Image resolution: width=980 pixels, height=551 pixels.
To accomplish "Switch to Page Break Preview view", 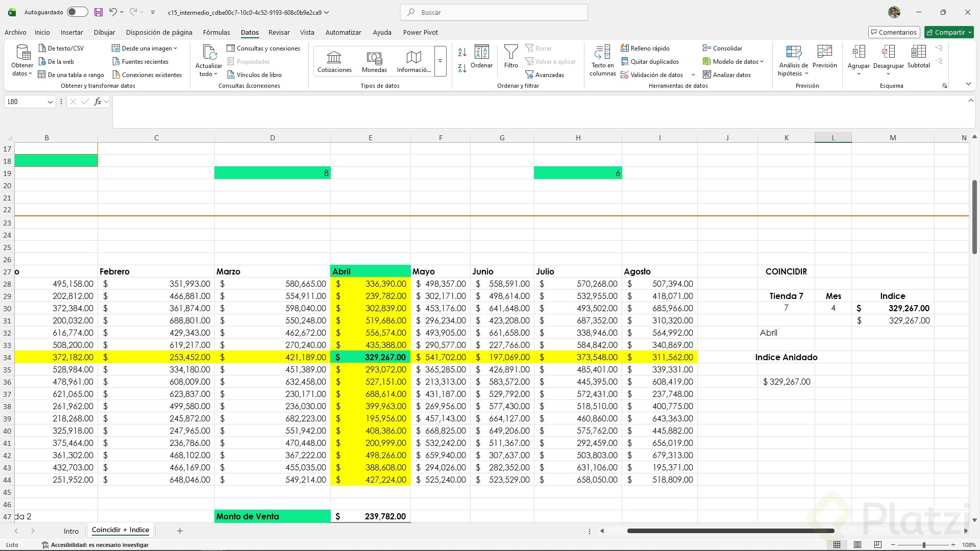I will [x=878, y=545].
